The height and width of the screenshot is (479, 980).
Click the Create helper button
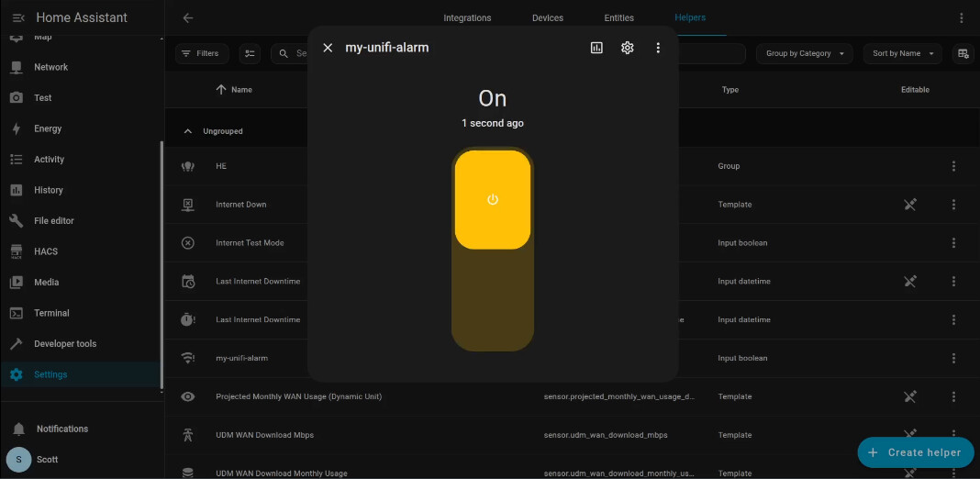click(x=915, y=452)
